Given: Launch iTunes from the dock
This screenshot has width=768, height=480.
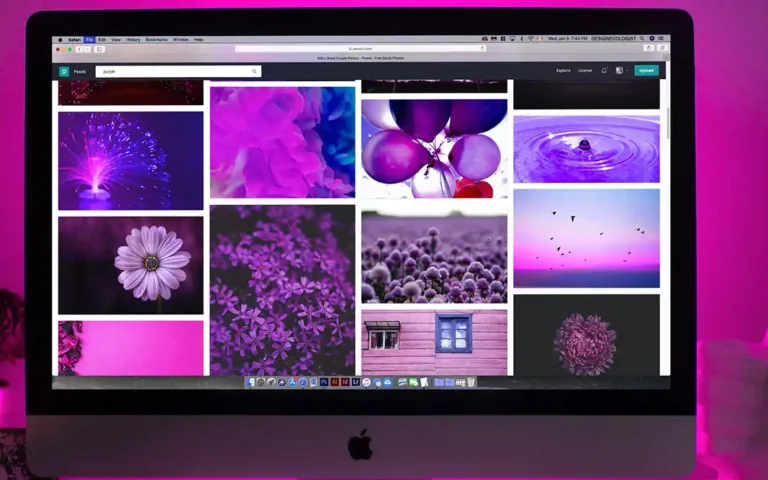Looking at the screenshot, I should pos(367,382).
